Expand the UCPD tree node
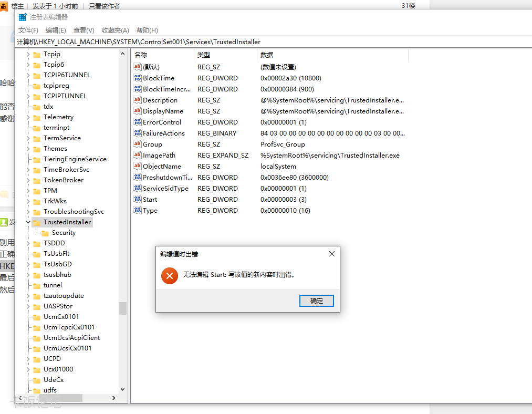 click(x=28, y=359)
